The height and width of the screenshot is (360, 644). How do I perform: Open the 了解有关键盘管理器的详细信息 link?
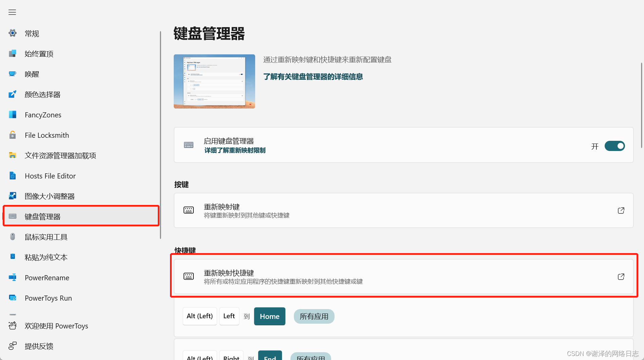[x=312, y=77]
